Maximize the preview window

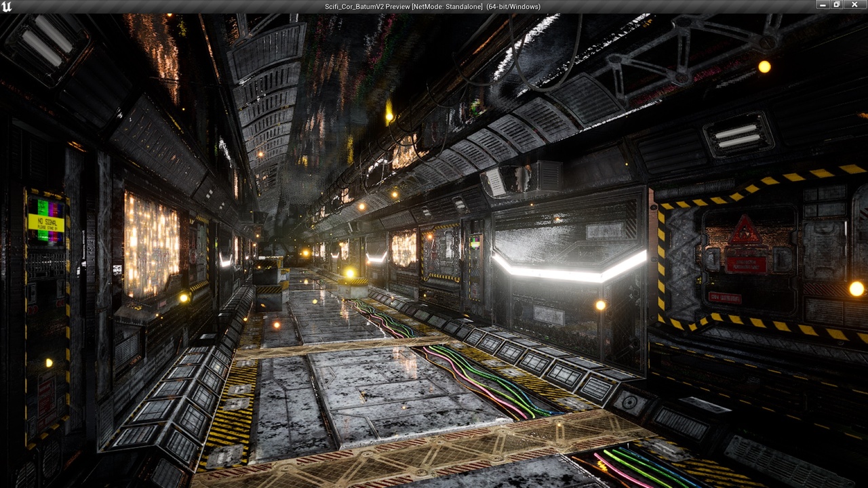836,5
